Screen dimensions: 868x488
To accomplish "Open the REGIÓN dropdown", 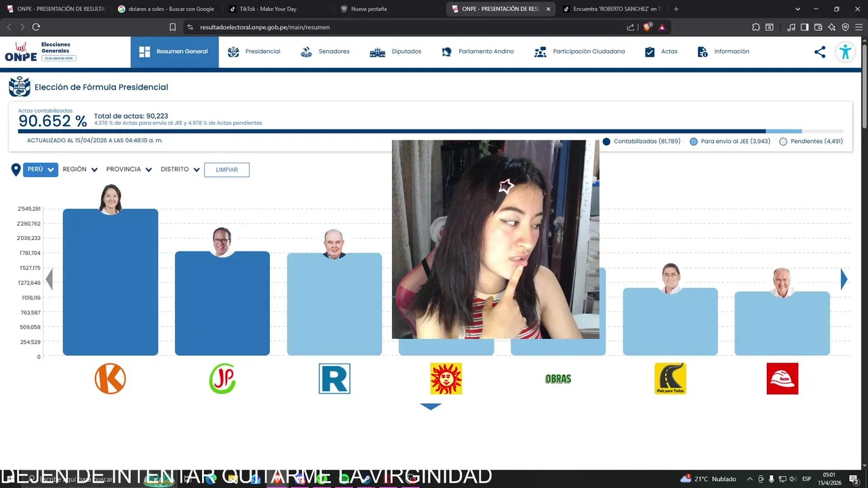I will 80,169.
